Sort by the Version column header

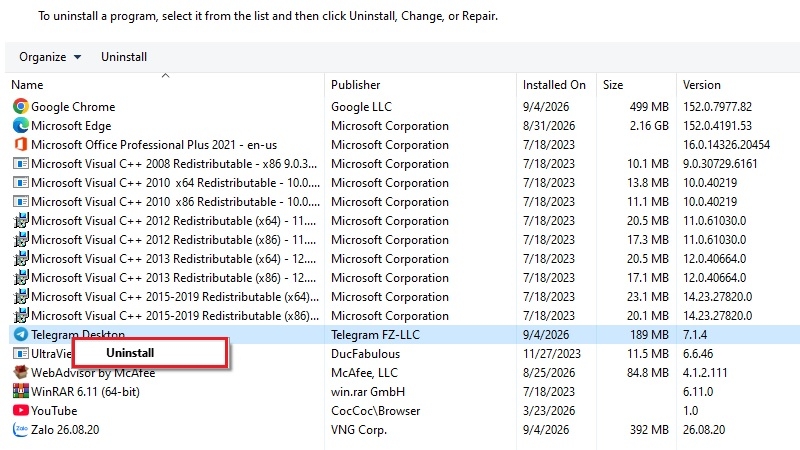702,85
